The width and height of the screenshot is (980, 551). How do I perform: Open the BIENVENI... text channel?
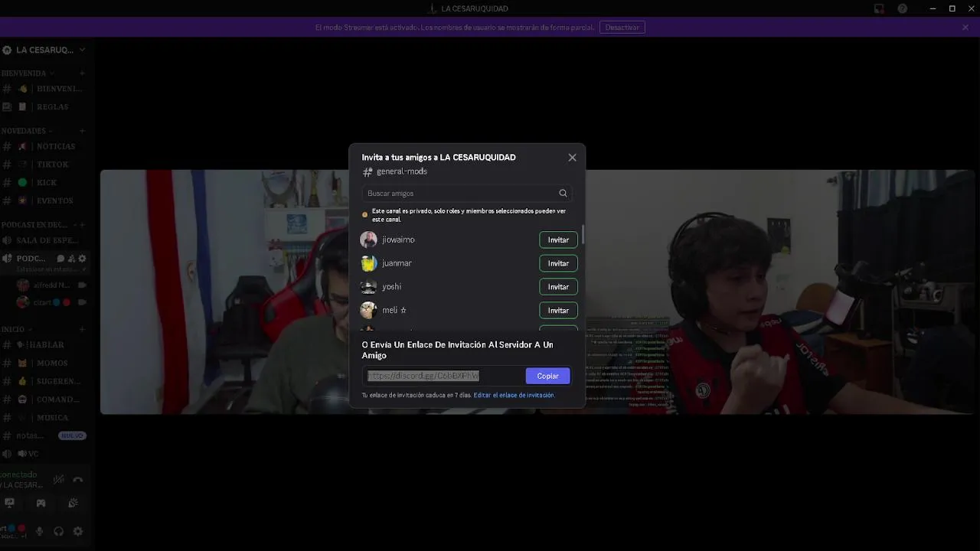pyautogui.click(x=46, y=89)
